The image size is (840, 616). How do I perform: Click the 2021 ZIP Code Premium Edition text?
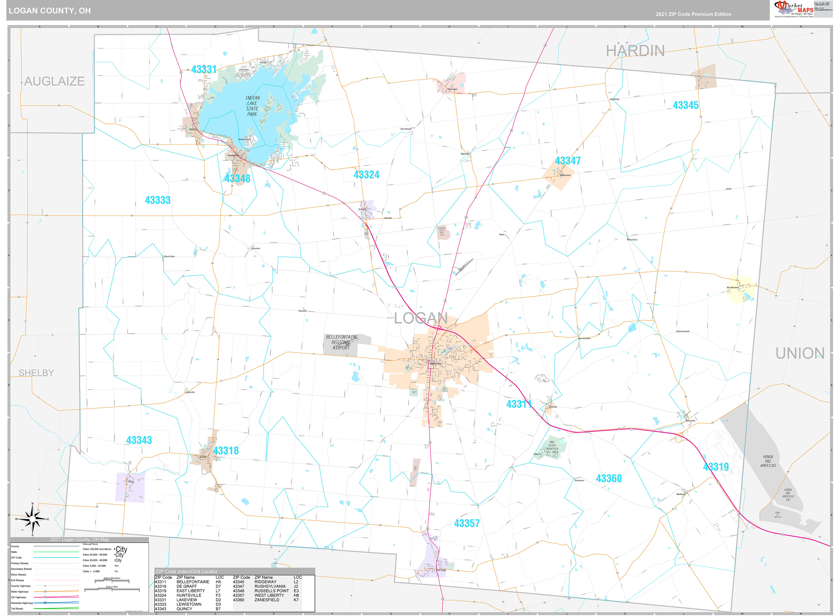click(x=694, y=14)
